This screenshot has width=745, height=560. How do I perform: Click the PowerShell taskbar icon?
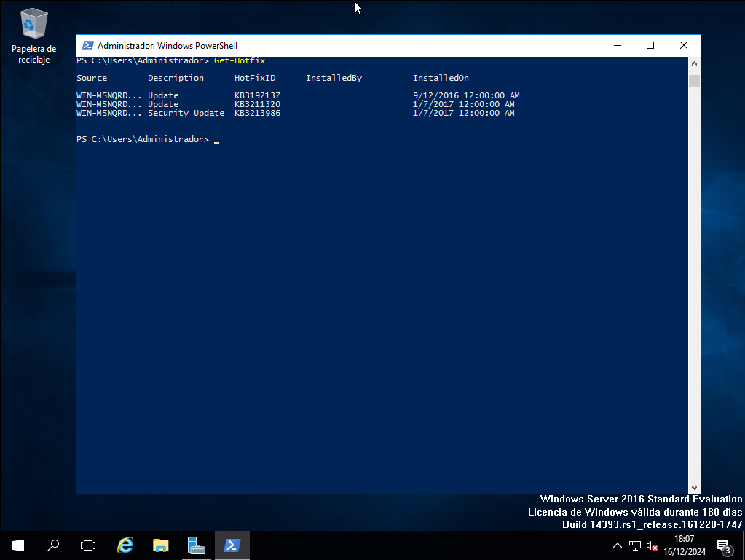coord(232,545)
